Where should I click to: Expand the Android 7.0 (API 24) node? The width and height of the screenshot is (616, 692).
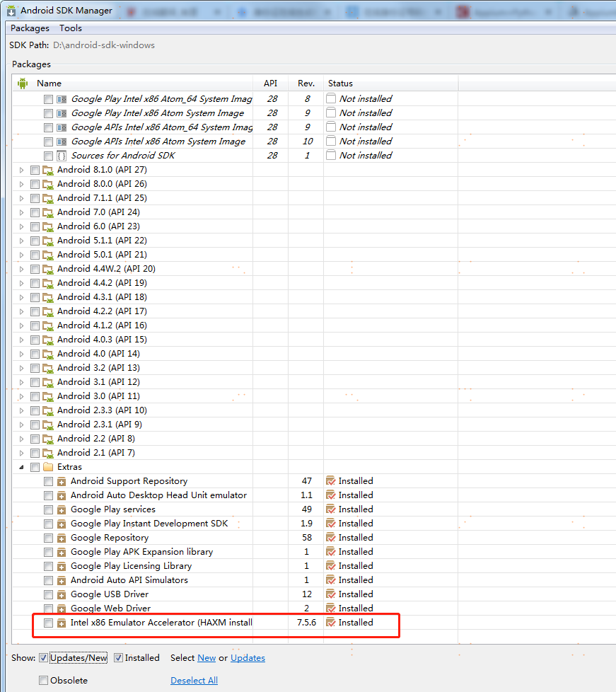click(21, 212)
